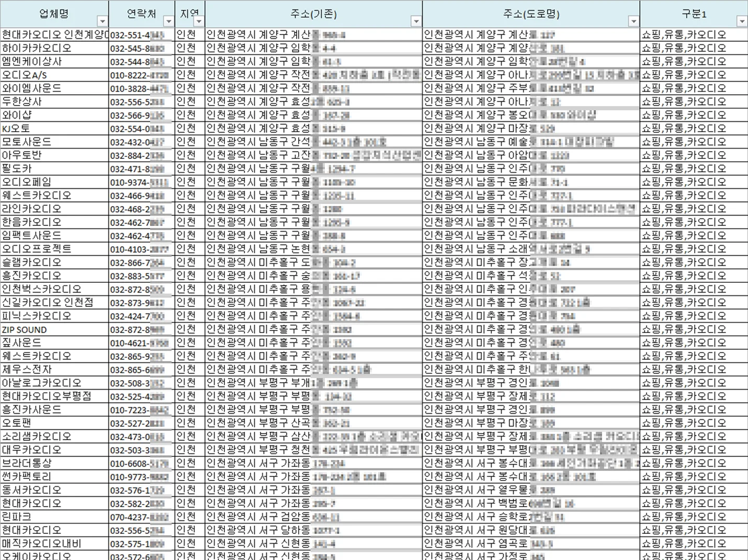
Task: Select the cell 아우토반
Action: click(x=54, y=155)
